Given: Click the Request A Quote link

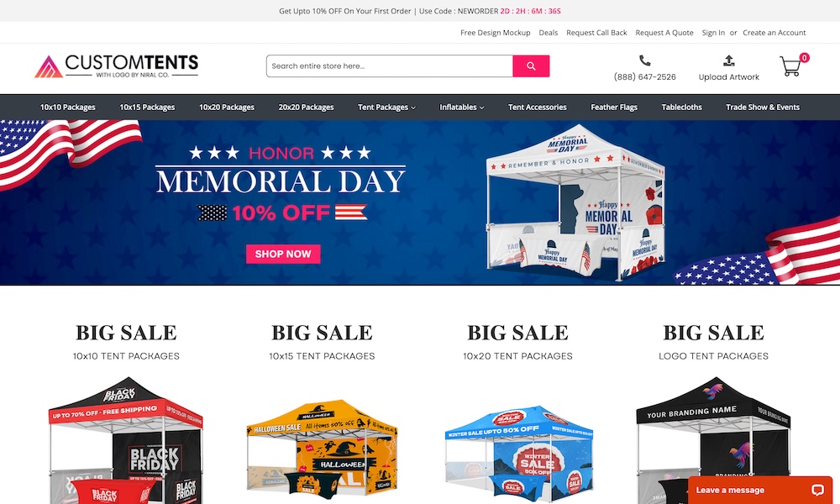Looking at the screenshot, I should pos(664,33).
